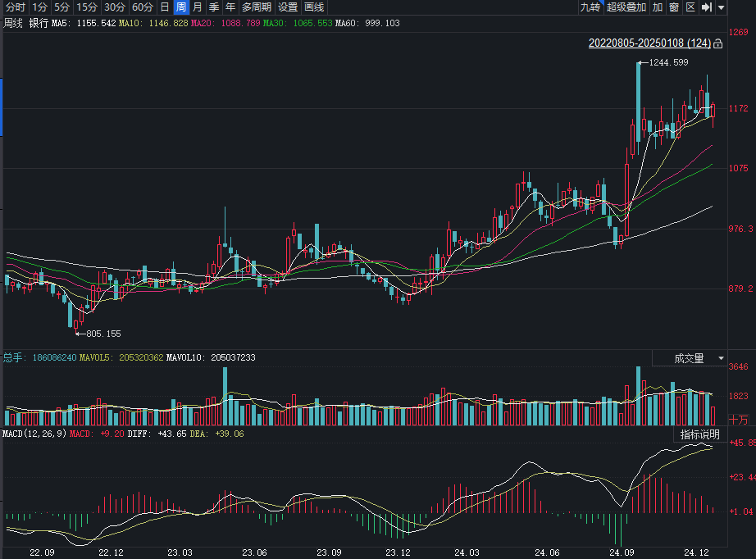Toggle the lock icon beside date range

pyautogui.click(x=718, y=43)
